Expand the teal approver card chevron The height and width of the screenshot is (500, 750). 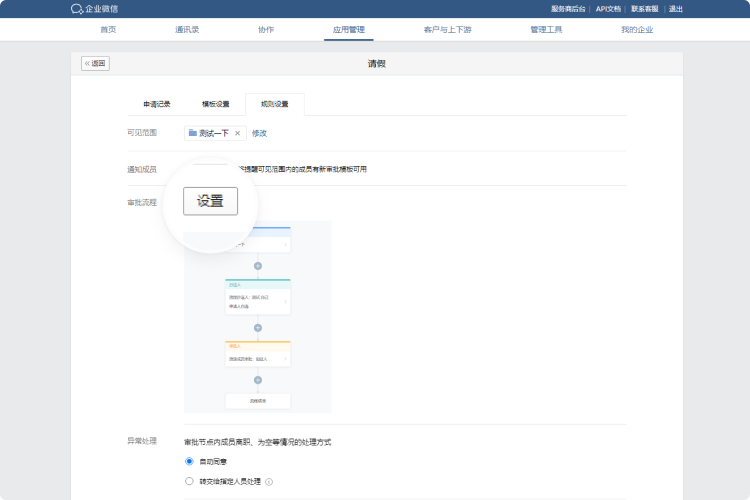pos(286,301)
